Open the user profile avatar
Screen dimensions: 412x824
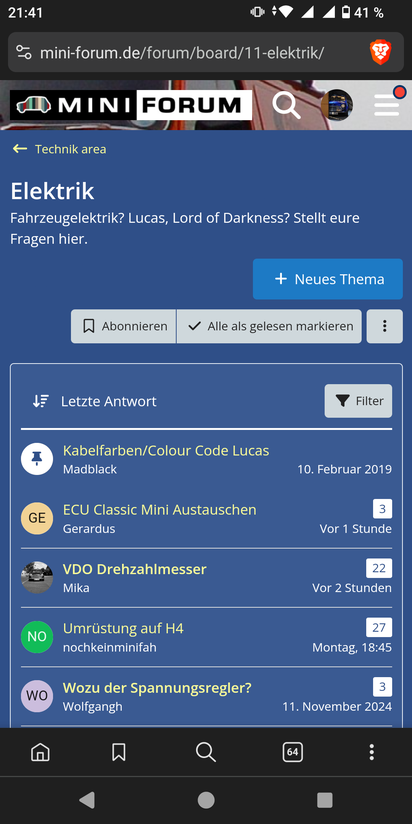(x=337, y=105)
